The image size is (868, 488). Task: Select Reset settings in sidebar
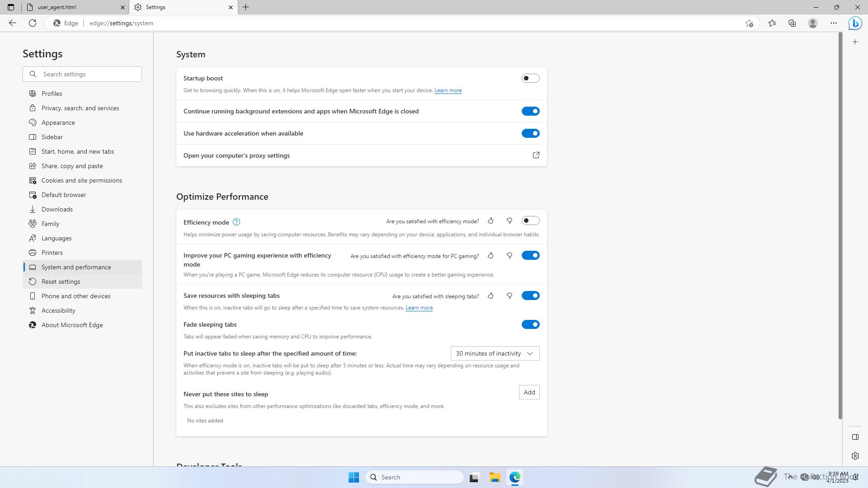coord(82,282)
